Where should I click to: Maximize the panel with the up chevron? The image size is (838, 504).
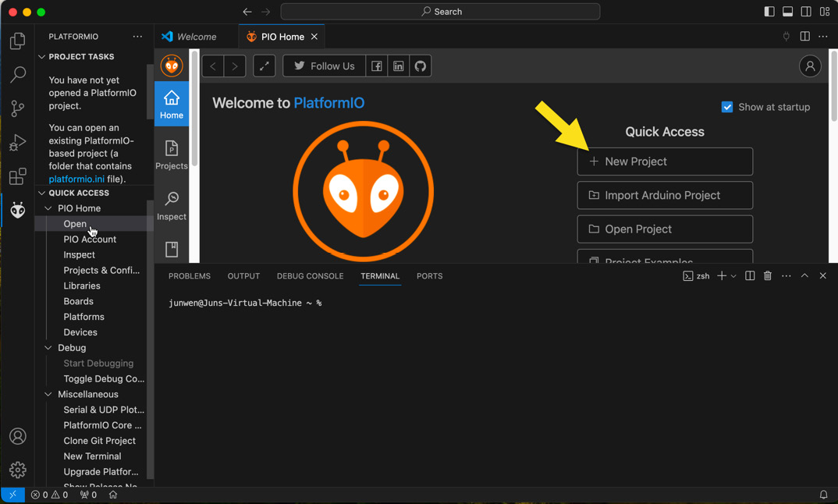pos(804,275)
